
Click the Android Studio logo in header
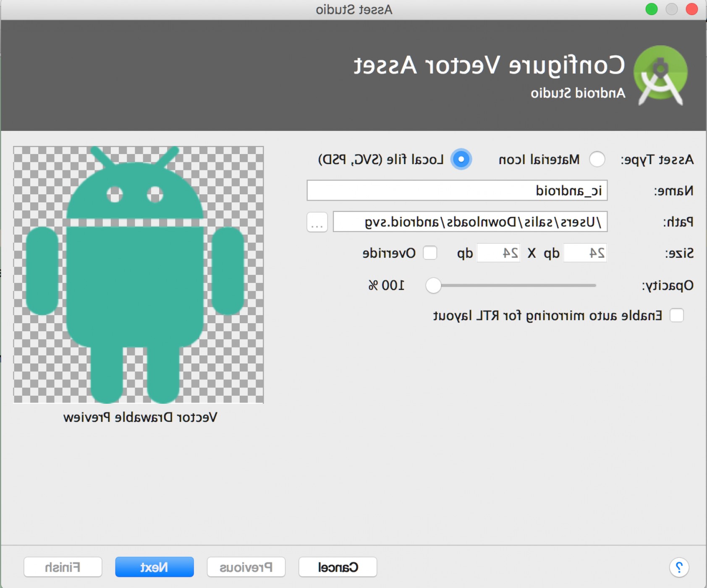coord(660,76)
